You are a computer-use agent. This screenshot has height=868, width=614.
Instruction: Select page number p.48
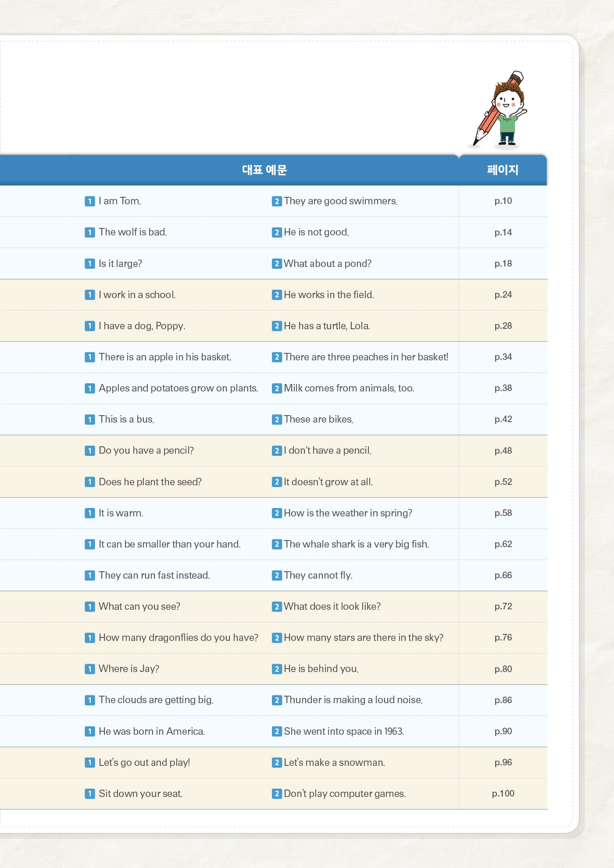pyautogui.click(x=503, y=451)
